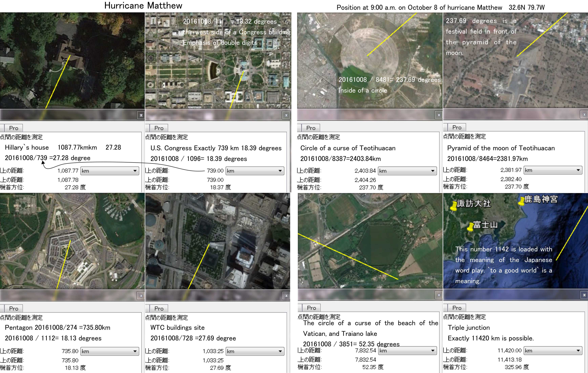The width and height of the screenshot is (588, 373).
Task: Close the panel above Pyramid of the moon
Action: (584, 115)
